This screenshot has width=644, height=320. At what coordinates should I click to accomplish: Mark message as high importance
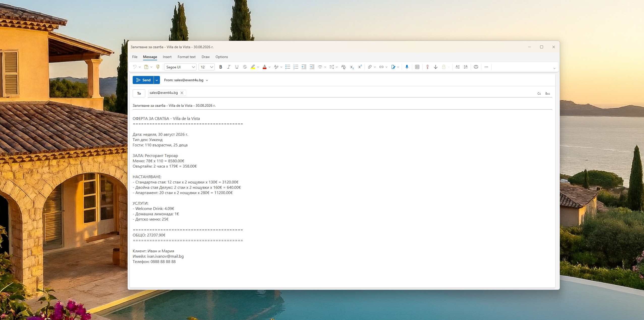click(x=427, y=67)
